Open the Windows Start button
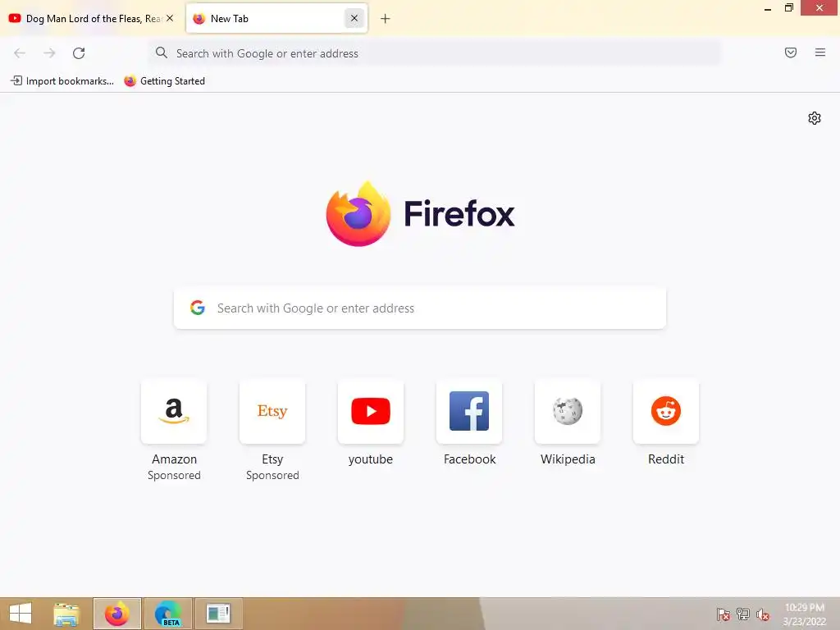840x630 pixels. [x=21, y=614]
